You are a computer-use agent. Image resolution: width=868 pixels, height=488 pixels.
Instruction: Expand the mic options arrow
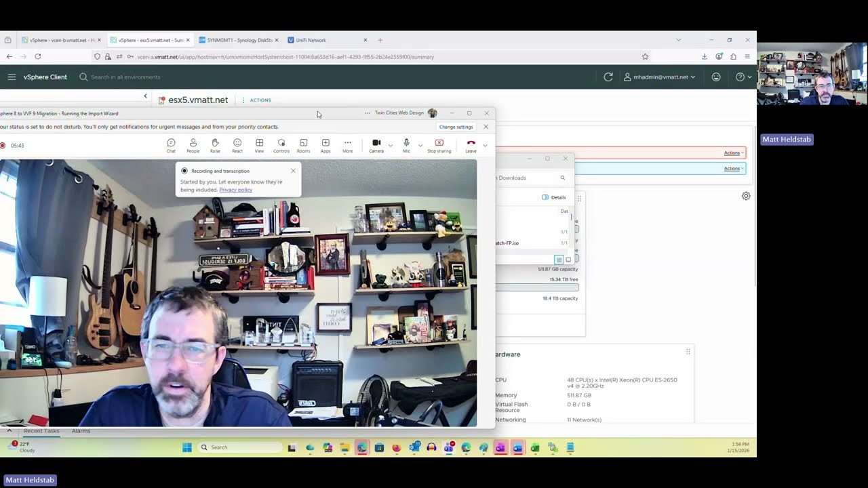coord(420,145)
